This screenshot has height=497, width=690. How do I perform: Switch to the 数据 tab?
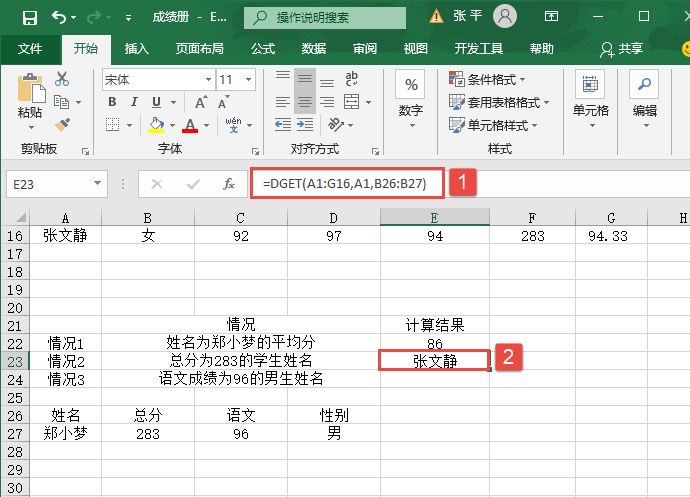pos(314,48)
